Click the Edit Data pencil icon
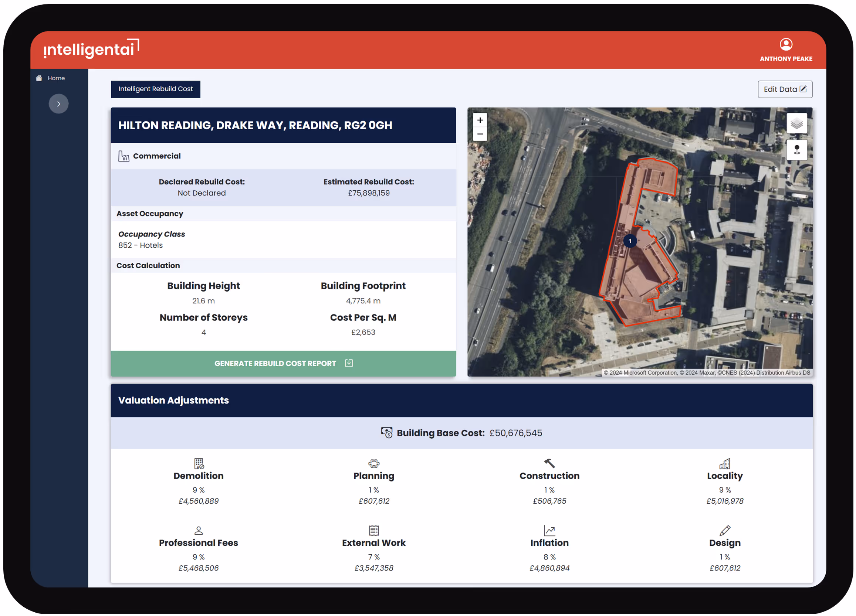Viewport: 856px width, 616px height. tap(803, 89)
